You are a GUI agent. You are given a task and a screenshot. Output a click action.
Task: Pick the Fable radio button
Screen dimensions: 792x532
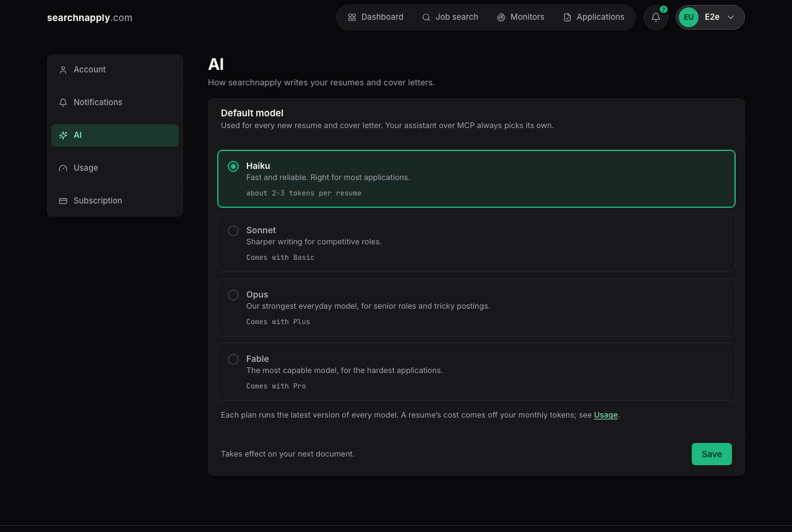233,359
